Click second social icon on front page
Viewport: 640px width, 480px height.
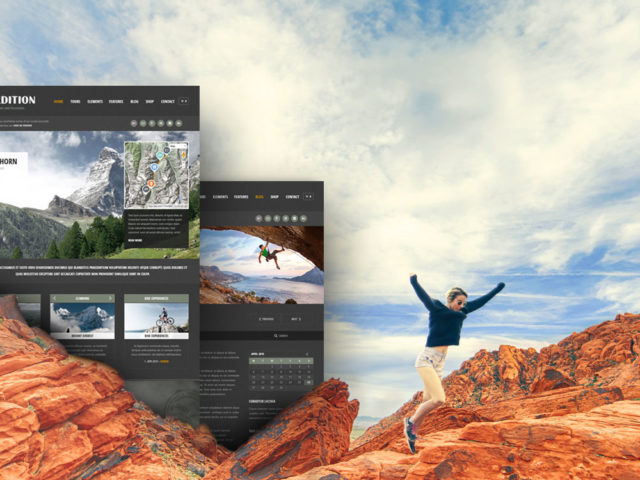(x=143, y=123)
